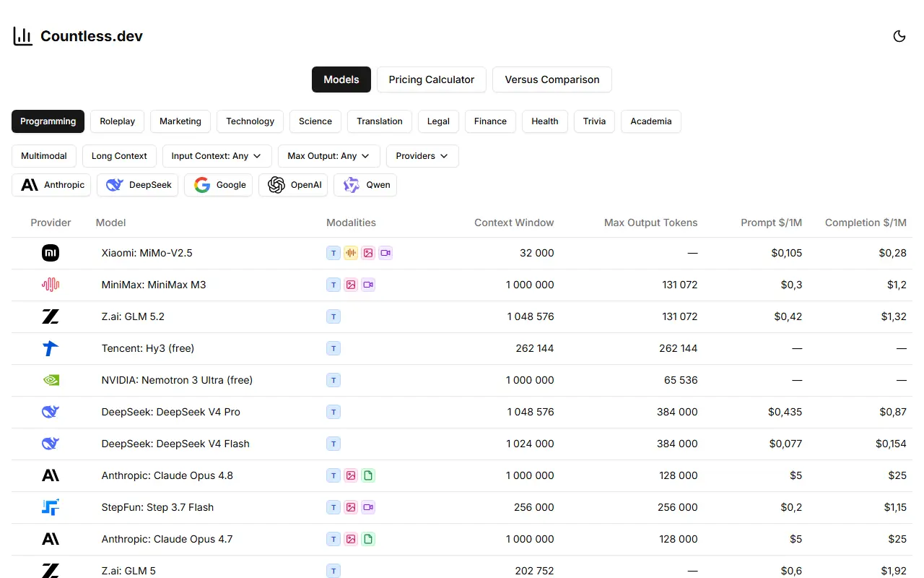Screen dimensions: 924x578
Task: Click the file modality icon for Claude Opus 4.7
Action: coord(368,539)
